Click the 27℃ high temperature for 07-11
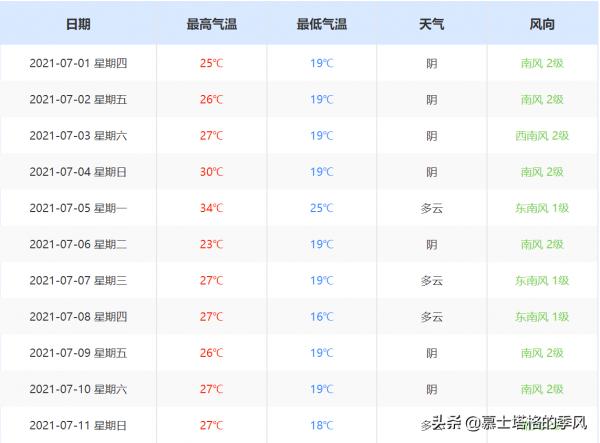 (x=211, y=425)
